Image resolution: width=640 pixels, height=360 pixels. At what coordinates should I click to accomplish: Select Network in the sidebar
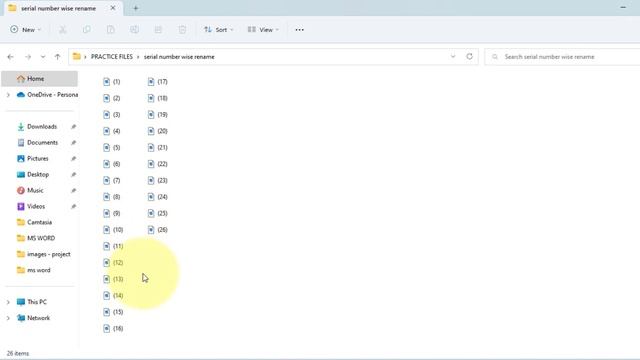point(33,318)
